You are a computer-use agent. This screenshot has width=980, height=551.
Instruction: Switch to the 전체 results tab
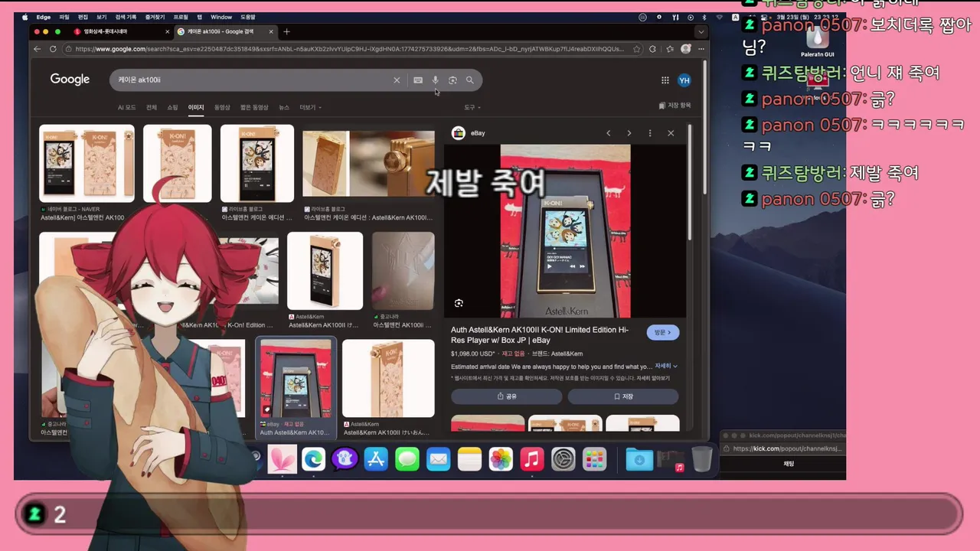(152, 107)
